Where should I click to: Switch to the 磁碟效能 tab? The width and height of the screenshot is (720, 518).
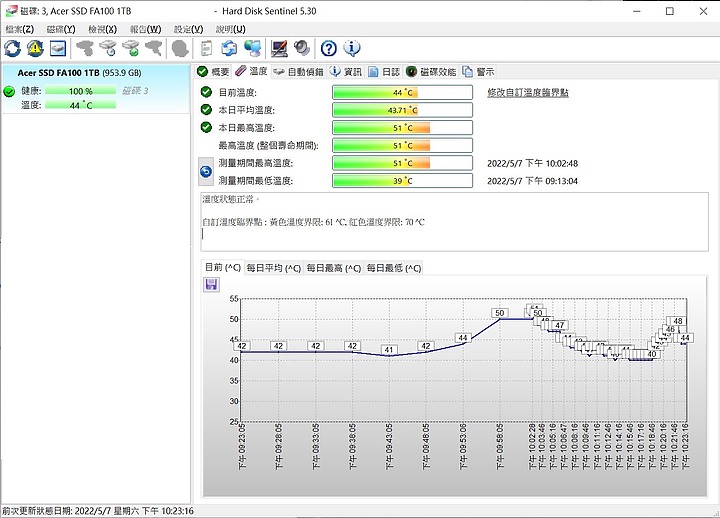tap(431, 72)
